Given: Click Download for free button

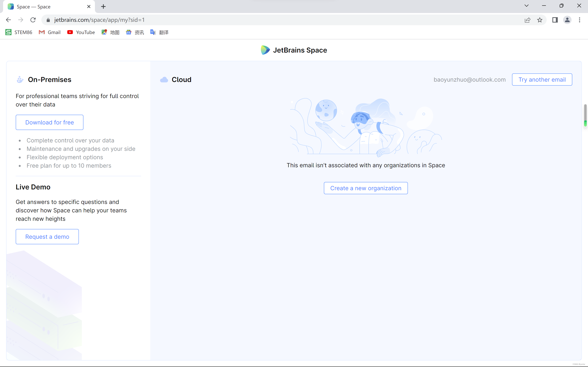Looking at the screenshot, I should coord(50,122).
